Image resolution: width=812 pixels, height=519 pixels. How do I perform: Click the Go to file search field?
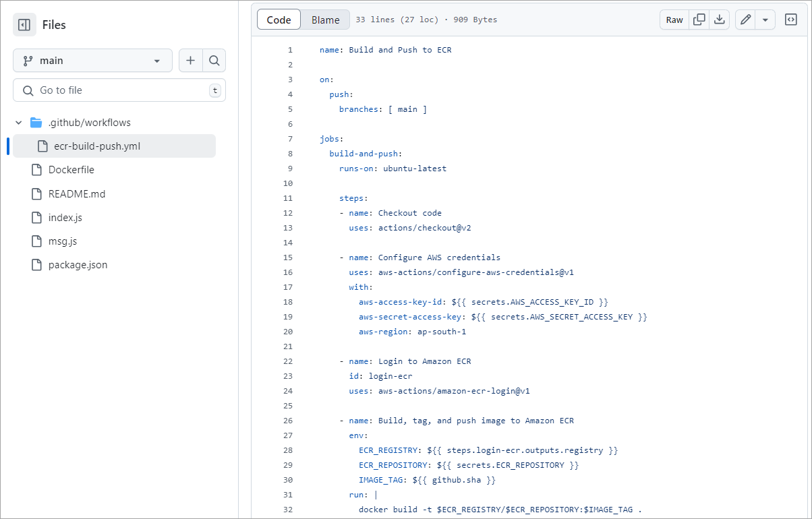click(x=119, y=90)
